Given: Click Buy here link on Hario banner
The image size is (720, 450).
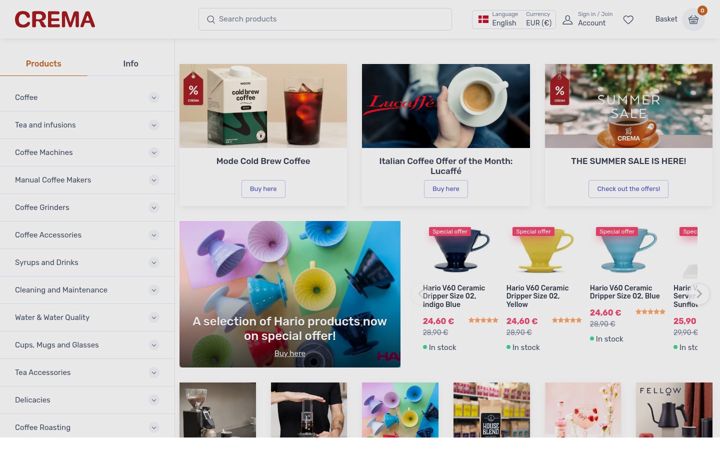Looking at the screenshot, I should pos(290,353).
